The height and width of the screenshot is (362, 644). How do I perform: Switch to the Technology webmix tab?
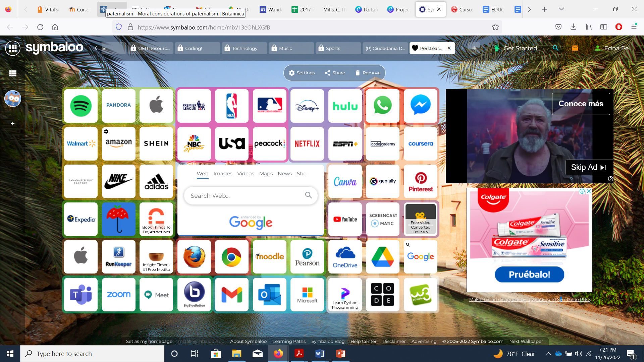click(244, 48)
